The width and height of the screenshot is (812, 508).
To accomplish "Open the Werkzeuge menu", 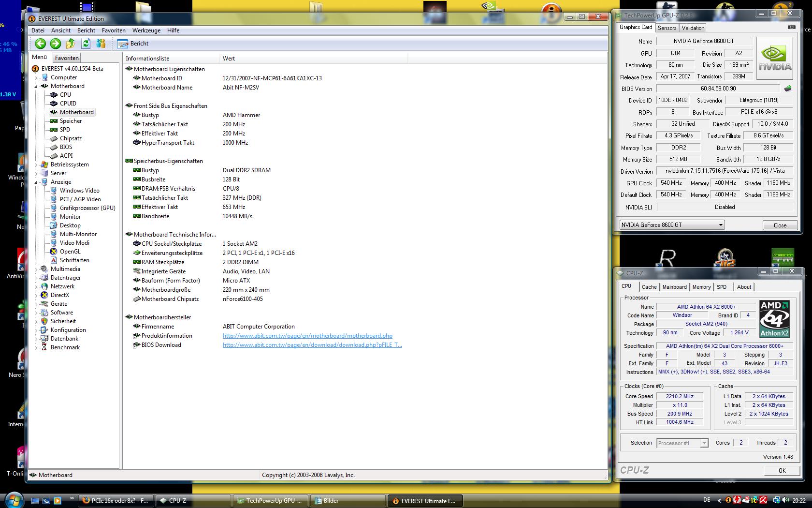I will [146, 30].
